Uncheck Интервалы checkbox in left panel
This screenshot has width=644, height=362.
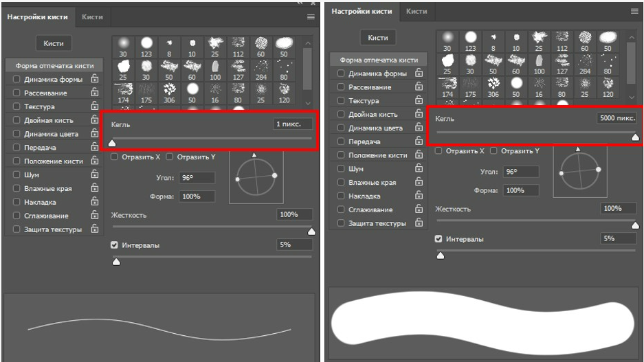point(114,245)
